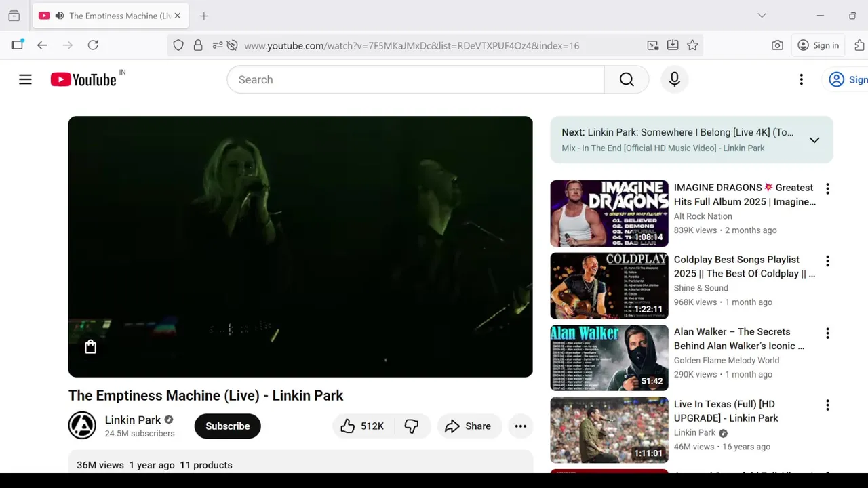
Task: Focus the YouTube Search field
Action: click(416, 79)
